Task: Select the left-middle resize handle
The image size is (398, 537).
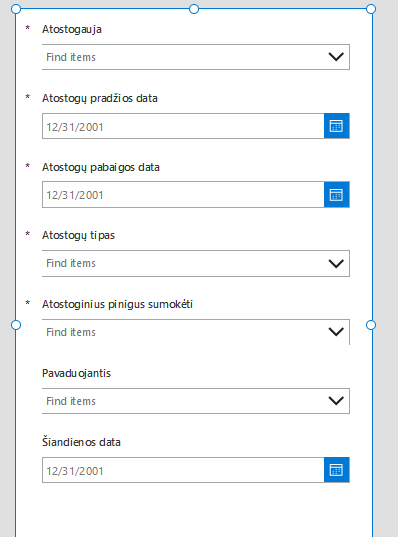Action: click(x=16, y=325)
